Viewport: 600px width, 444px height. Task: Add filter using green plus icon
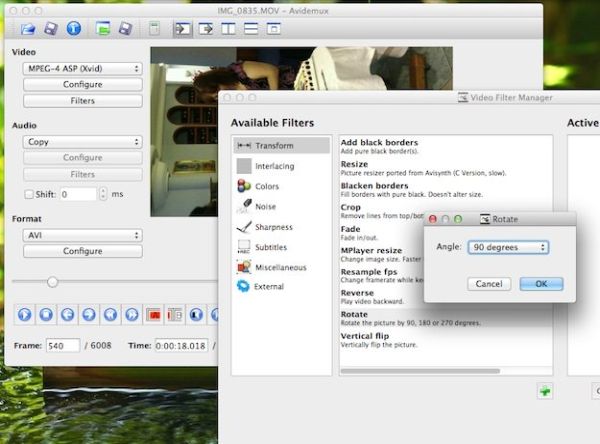(544, 390)
